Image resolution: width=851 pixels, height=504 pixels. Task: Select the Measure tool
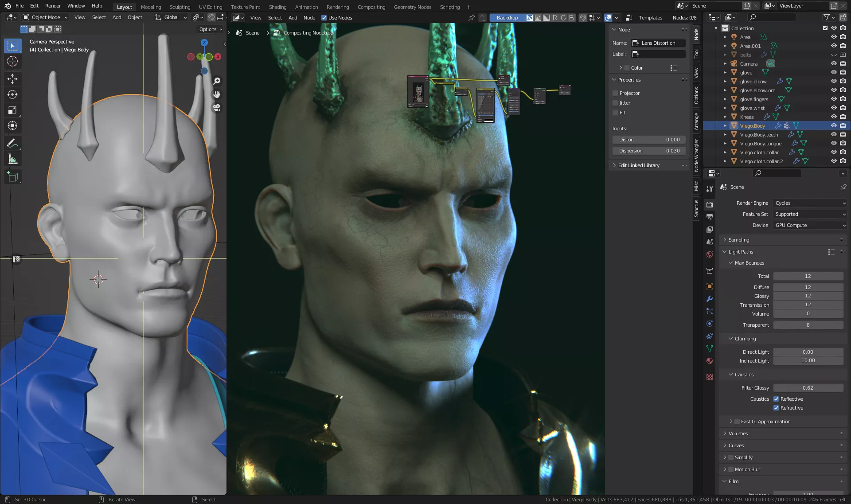(x=12, y=159)
